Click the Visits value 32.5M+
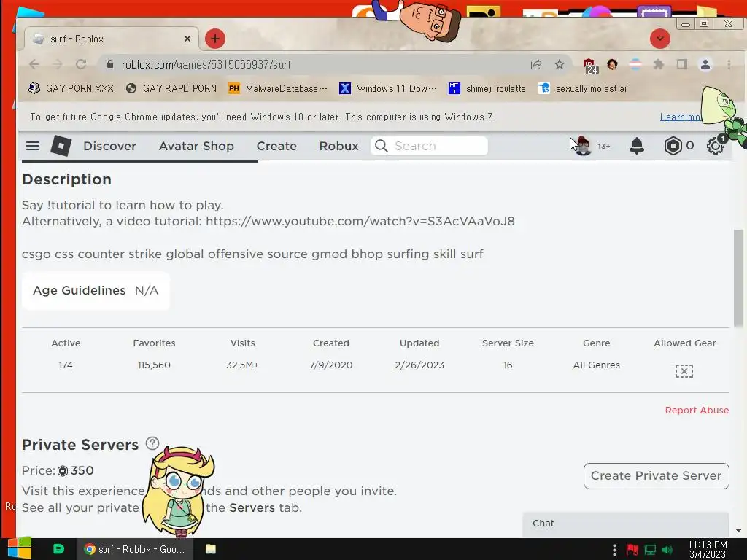This screenshot has height=560, width=747. 242,365
